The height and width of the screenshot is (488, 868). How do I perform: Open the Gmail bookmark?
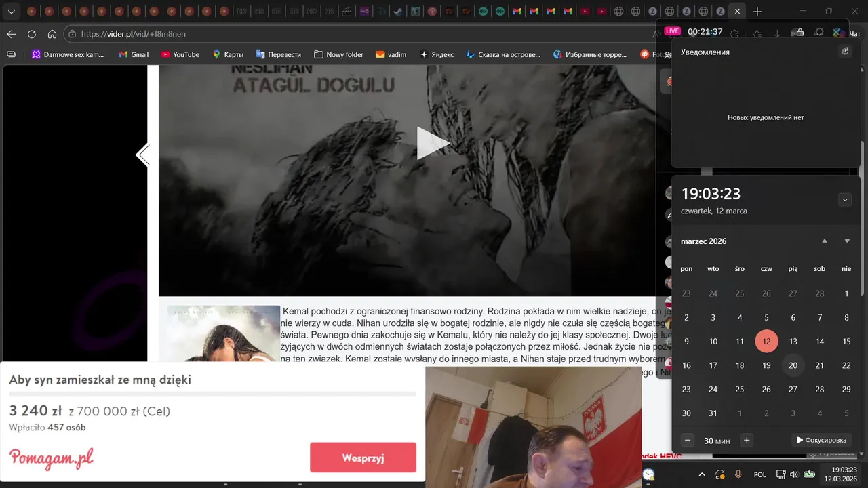134,54
